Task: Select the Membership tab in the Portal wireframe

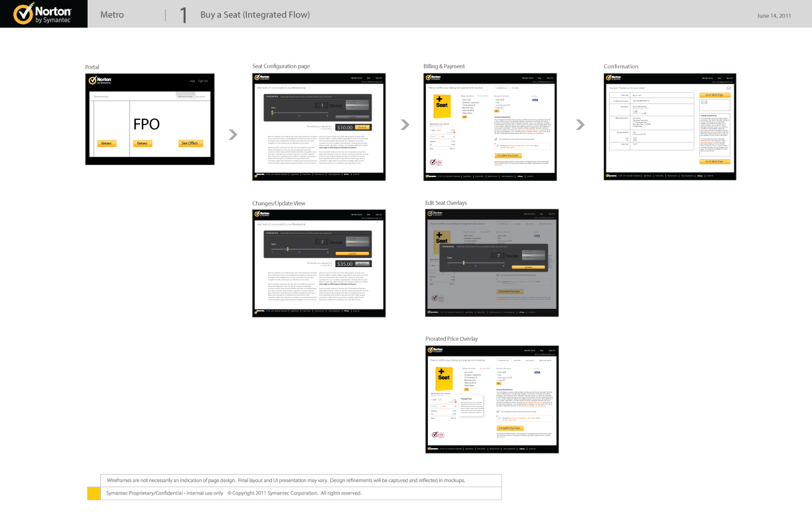Action: [x=185, y=96]
